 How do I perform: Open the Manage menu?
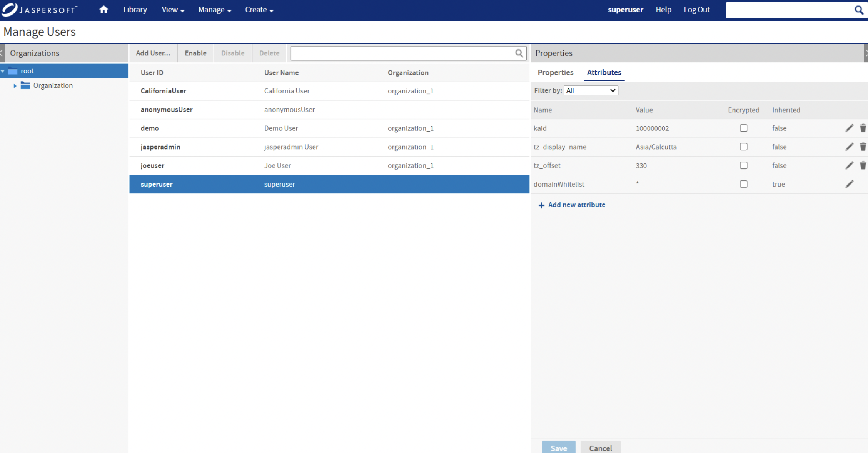pyautogui.click(x=215, y=10)
